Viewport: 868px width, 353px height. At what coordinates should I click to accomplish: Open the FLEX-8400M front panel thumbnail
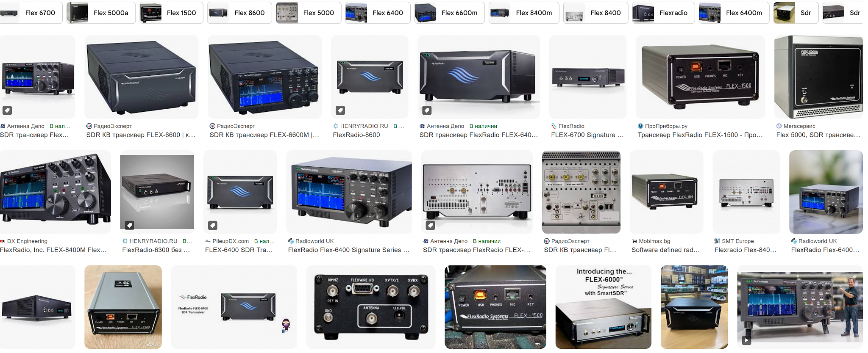coord(55,192)
